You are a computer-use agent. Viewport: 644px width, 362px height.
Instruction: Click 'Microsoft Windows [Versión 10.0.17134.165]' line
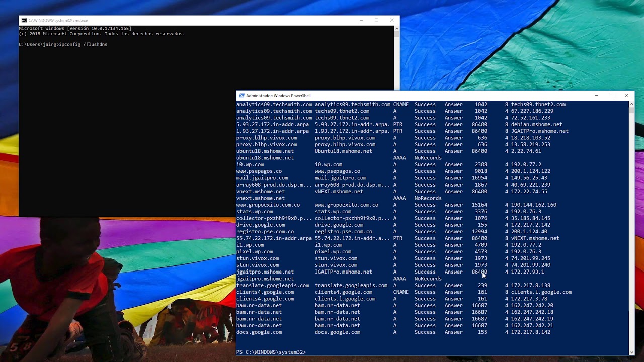pos(75,29)
